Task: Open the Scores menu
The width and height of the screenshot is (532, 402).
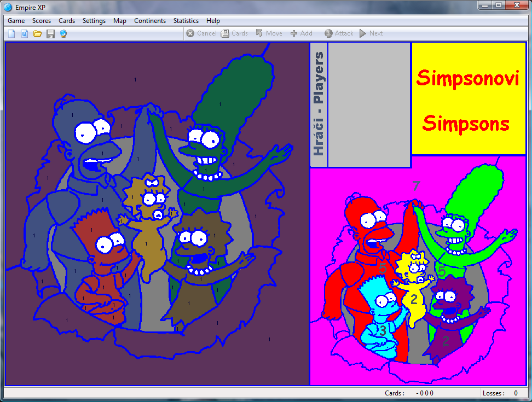Action: [x=42, y=21]
